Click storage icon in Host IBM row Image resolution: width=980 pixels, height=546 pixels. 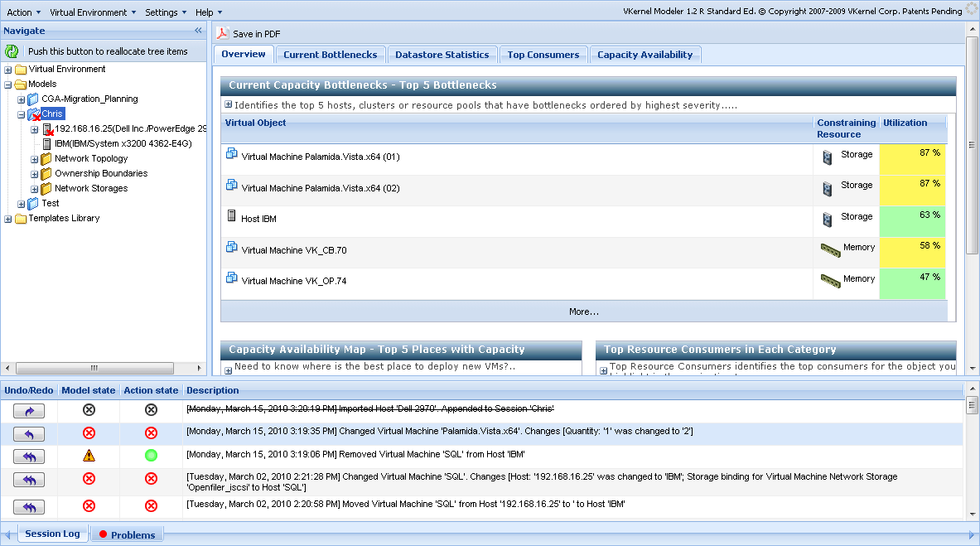coord(828,220)
